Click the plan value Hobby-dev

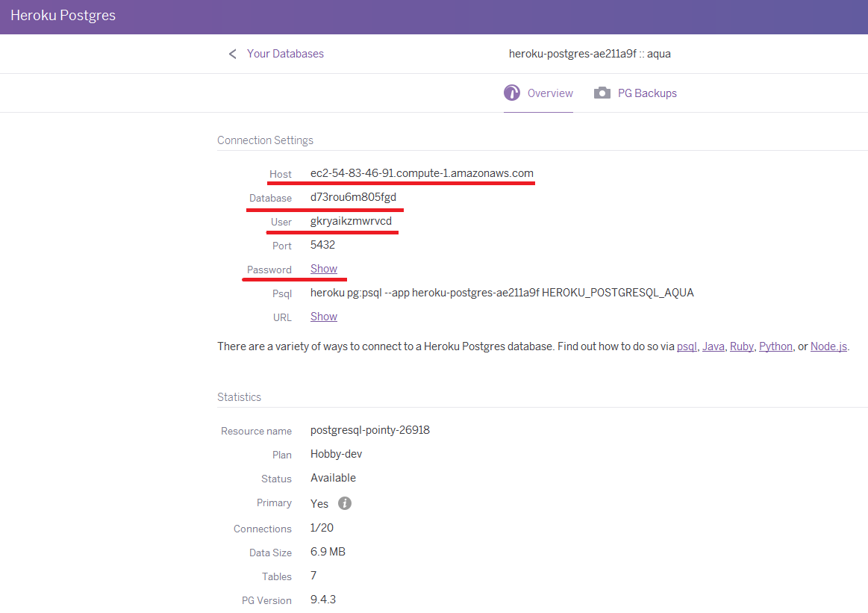[x=336, y=454]
